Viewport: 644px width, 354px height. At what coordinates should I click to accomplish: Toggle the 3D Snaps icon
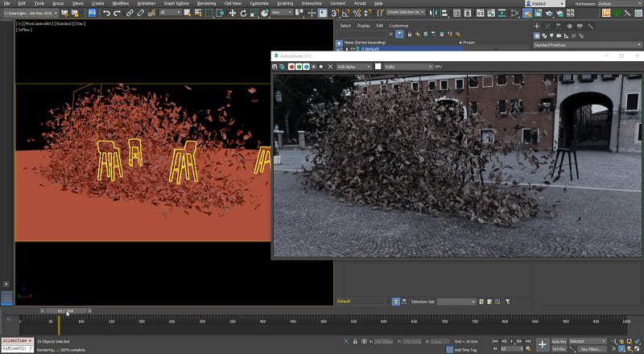coord(335,13)
